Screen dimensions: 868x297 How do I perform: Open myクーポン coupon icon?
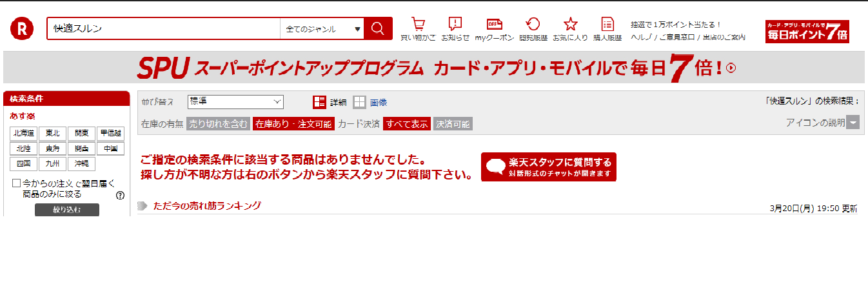point(494,25)
